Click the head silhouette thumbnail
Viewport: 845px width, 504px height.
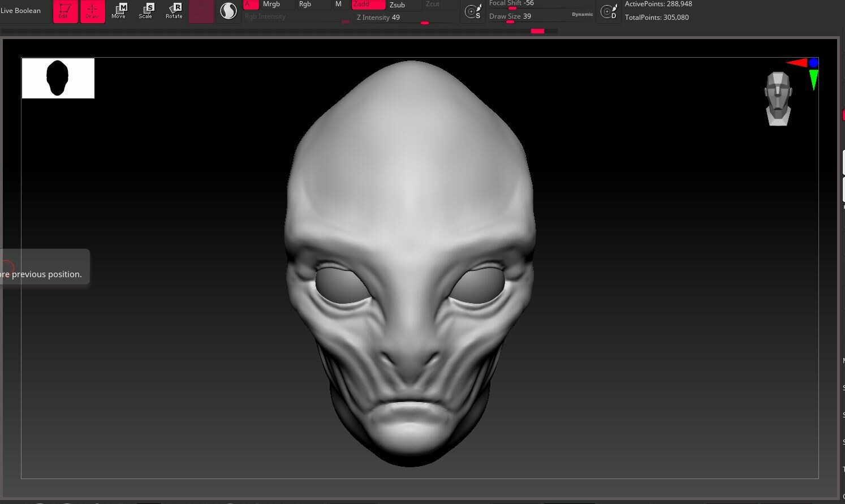[58, 78]
